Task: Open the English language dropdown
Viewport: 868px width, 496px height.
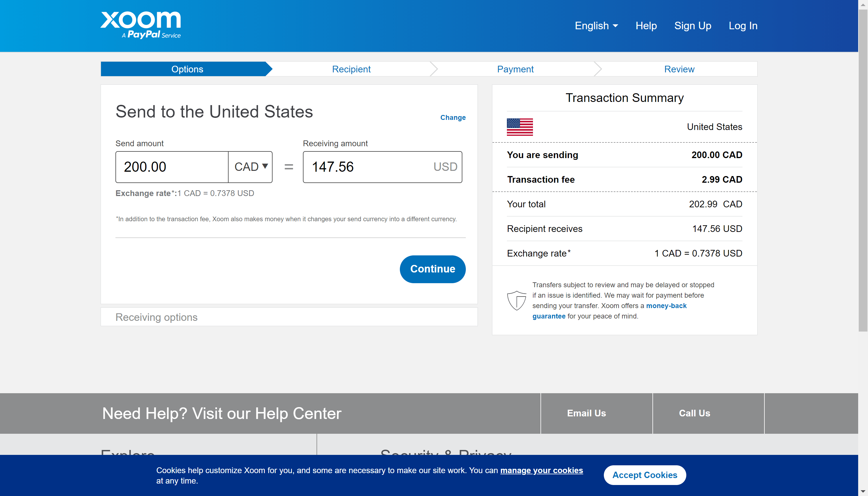Action: coord(596,25)
